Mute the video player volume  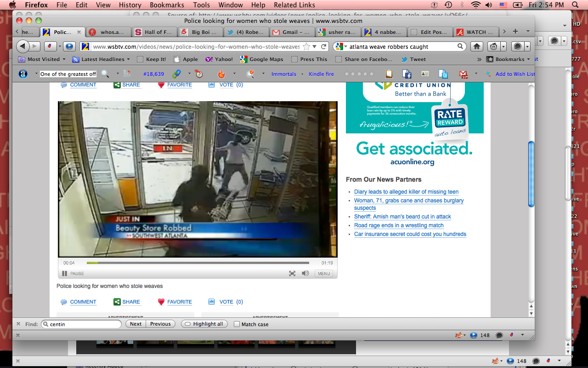(305, 273)
